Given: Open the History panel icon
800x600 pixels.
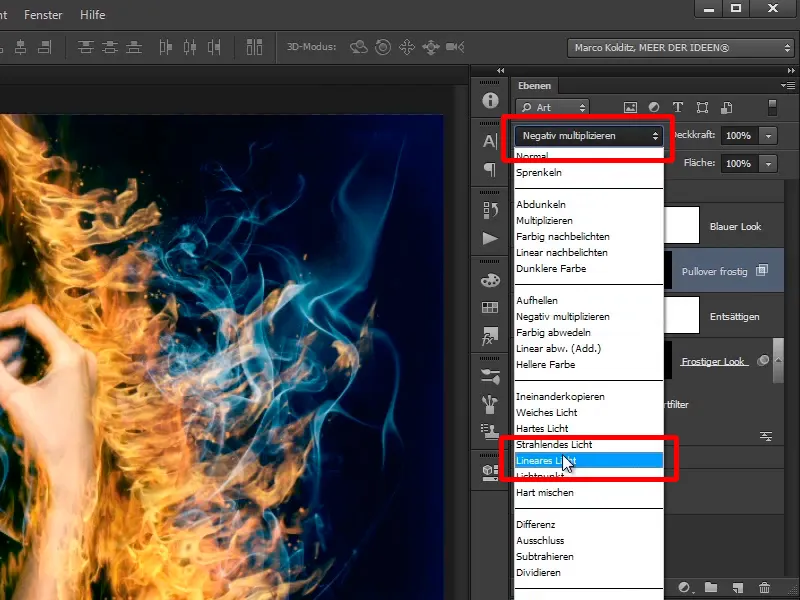Looking at the screenshot, I should (489, 210).
